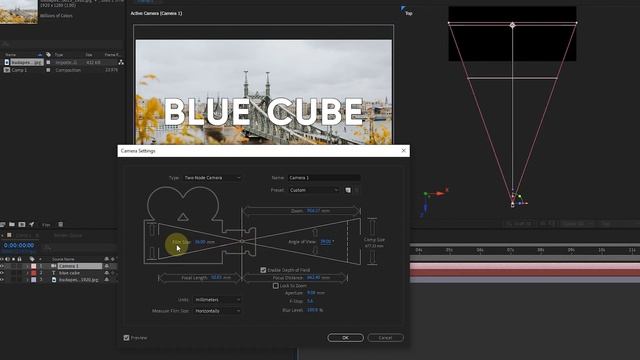Open the Preset dropdown showing Custom

(314, 190)
